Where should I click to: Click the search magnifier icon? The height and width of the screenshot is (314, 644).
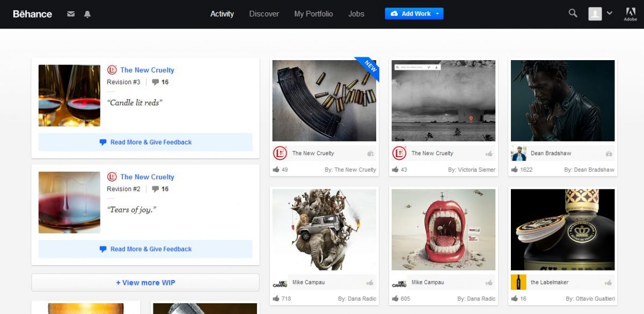coord(573,13)
